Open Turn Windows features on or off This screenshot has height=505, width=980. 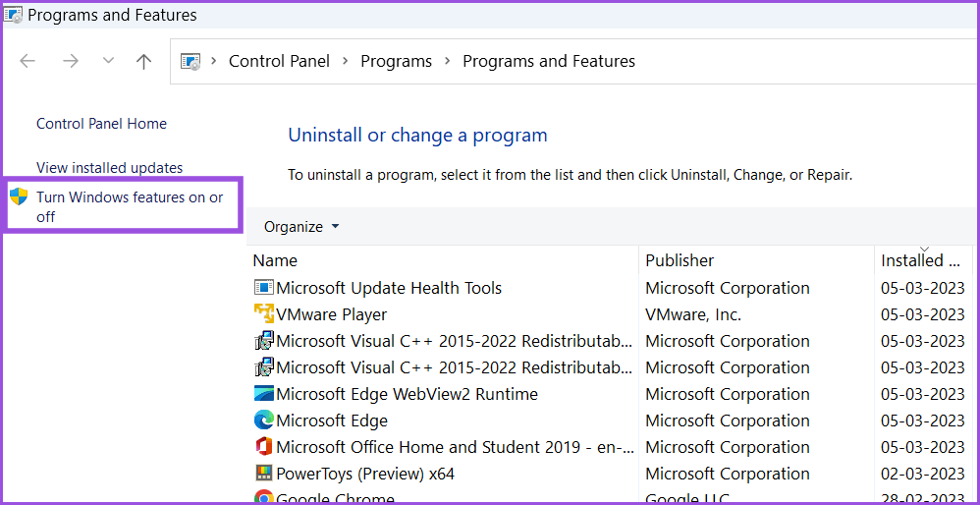click(x=130, y=207)
